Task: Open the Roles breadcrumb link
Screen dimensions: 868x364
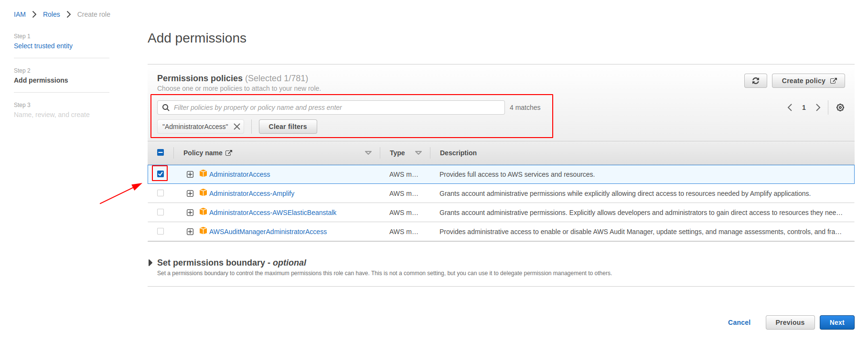Action: coord(52,14)
